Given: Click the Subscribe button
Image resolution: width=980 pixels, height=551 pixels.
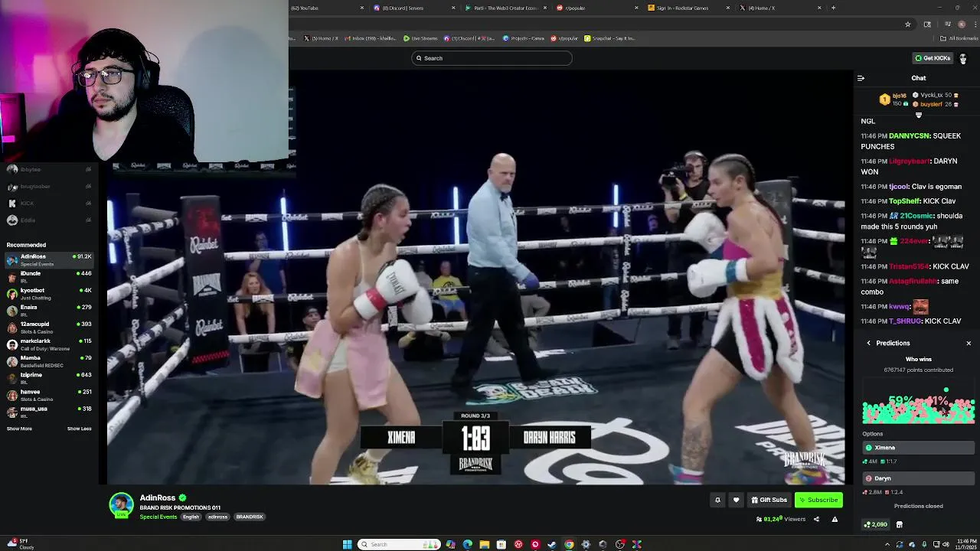Looking at the screenshot, I should click(x=818, y=500).
